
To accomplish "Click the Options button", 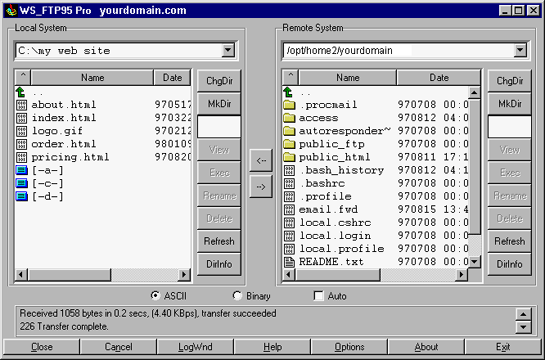I will 349,347.
